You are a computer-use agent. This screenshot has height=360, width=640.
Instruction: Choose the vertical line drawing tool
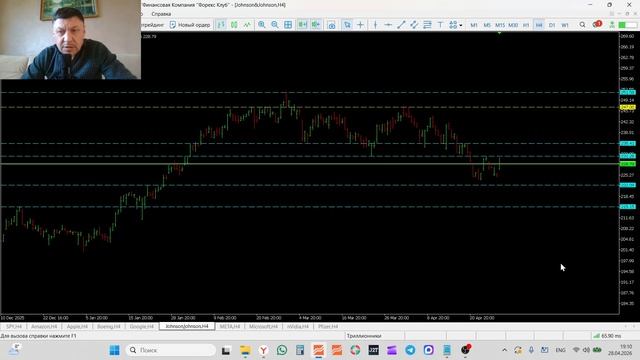pos(375,25)
